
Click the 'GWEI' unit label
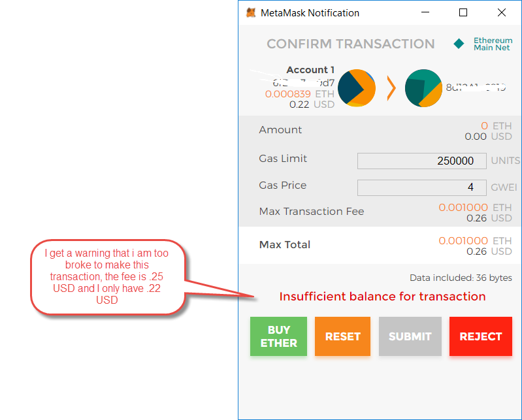tap(504, 187)
